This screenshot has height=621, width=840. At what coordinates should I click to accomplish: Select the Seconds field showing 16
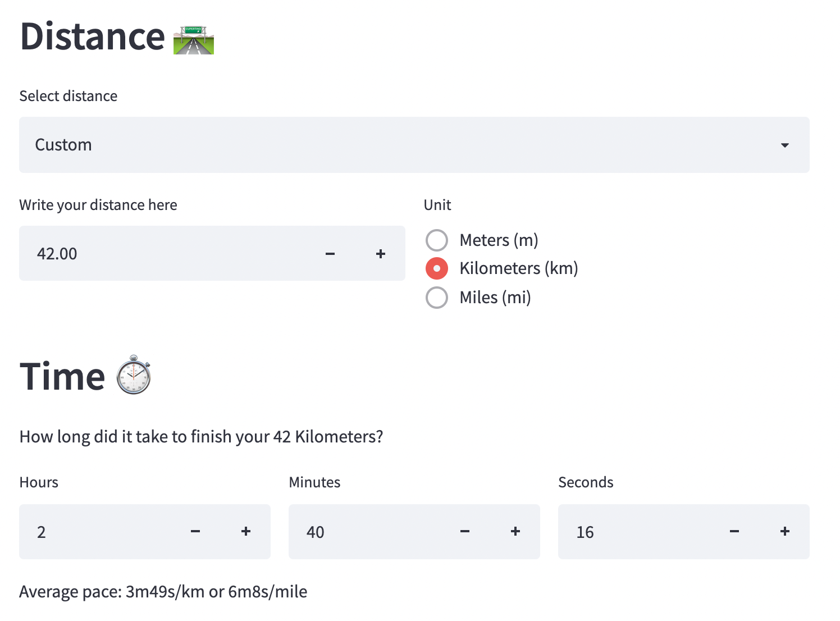point(640,532)
